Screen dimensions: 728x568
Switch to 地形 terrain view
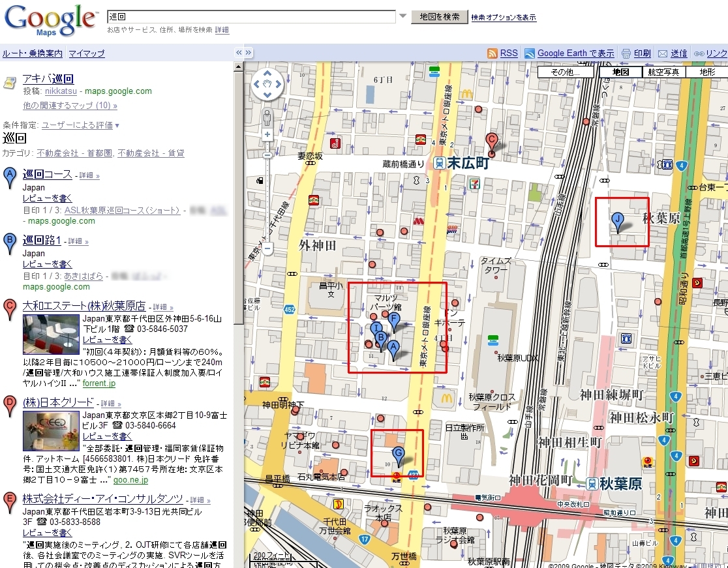pos(706,72)
